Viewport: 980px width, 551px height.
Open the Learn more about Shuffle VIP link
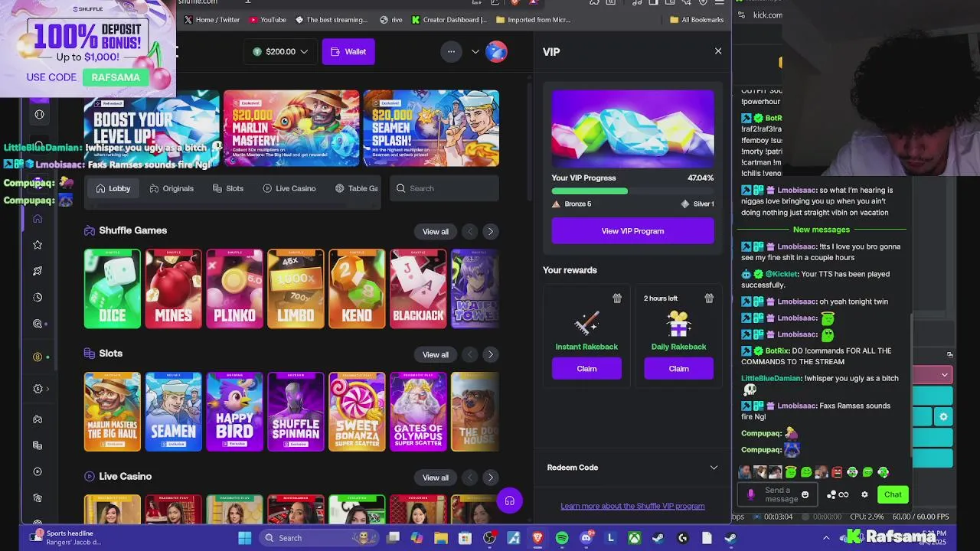click(632, 506)
